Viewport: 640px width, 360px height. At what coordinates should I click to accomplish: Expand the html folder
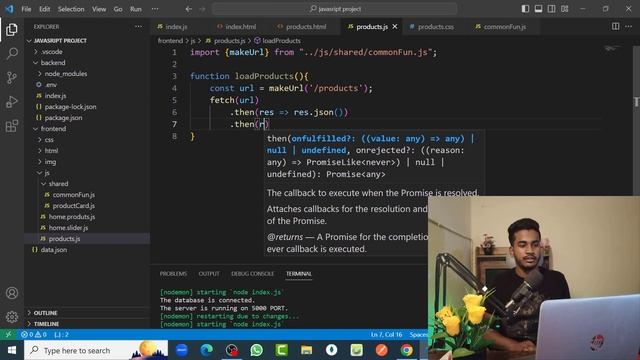[87, 151]
